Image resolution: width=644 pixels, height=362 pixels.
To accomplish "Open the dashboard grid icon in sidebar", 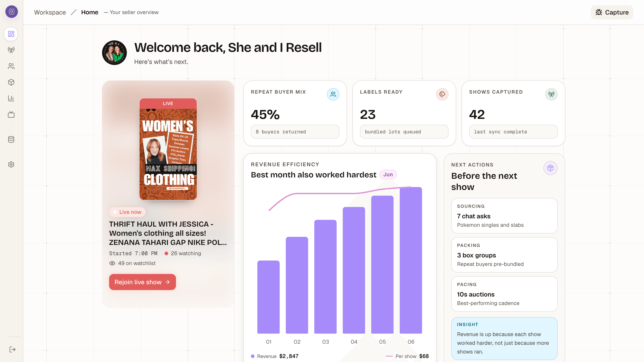I will click(x=11, y=34).
